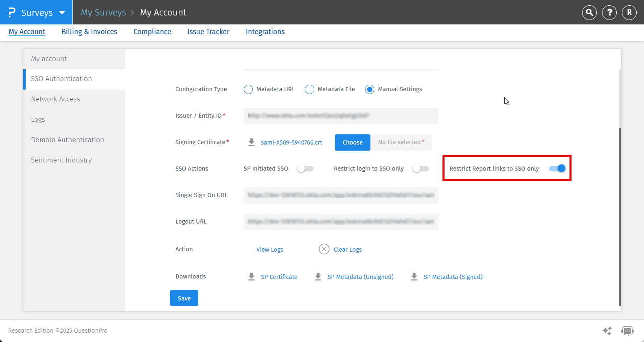Expand the Surveys product dropdown
644x342 pixels.
(x=62, y=13)
